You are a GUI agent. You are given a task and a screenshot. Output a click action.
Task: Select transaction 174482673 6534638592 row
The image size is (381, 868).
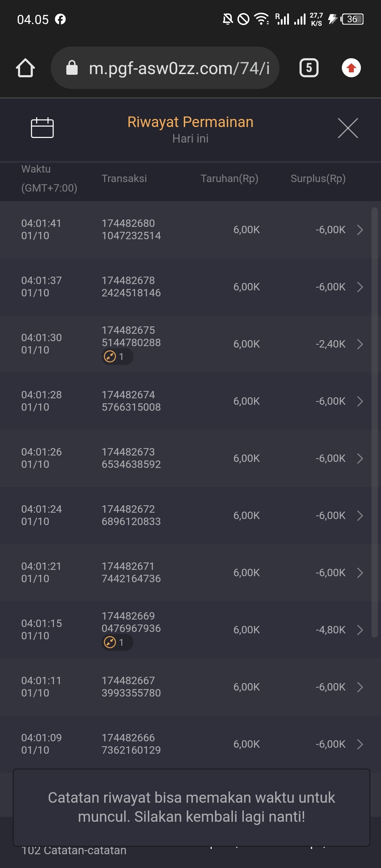coord(131,458)
